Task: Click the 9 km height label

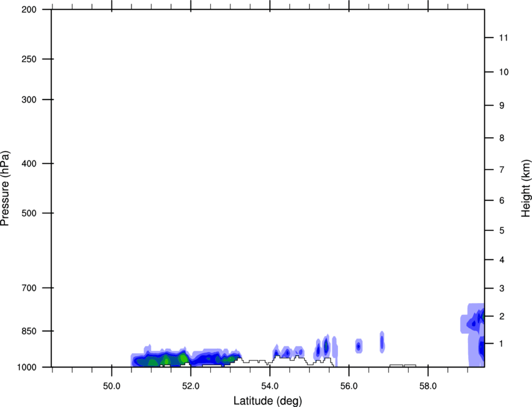Action: click(501, 106)
